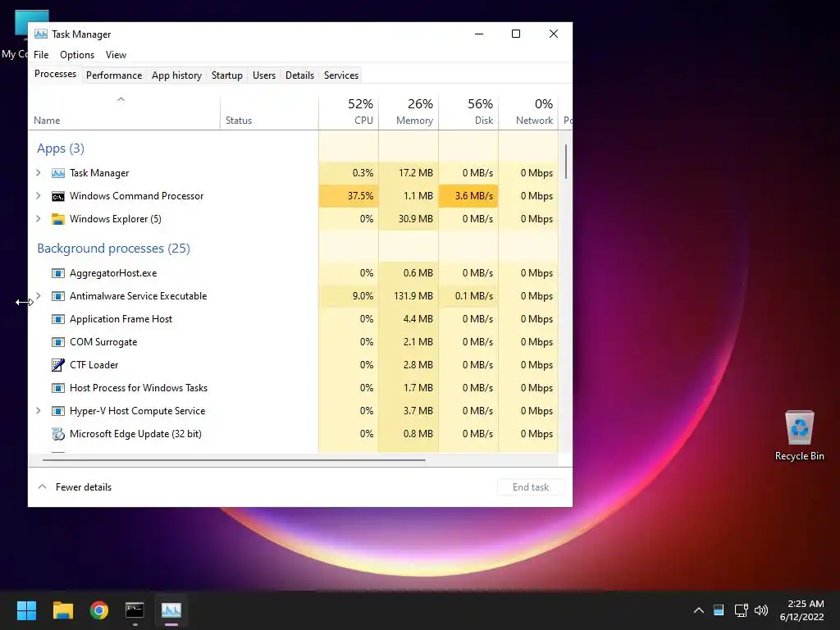Click the Microsoft Edge Update icon

(58, 434)
